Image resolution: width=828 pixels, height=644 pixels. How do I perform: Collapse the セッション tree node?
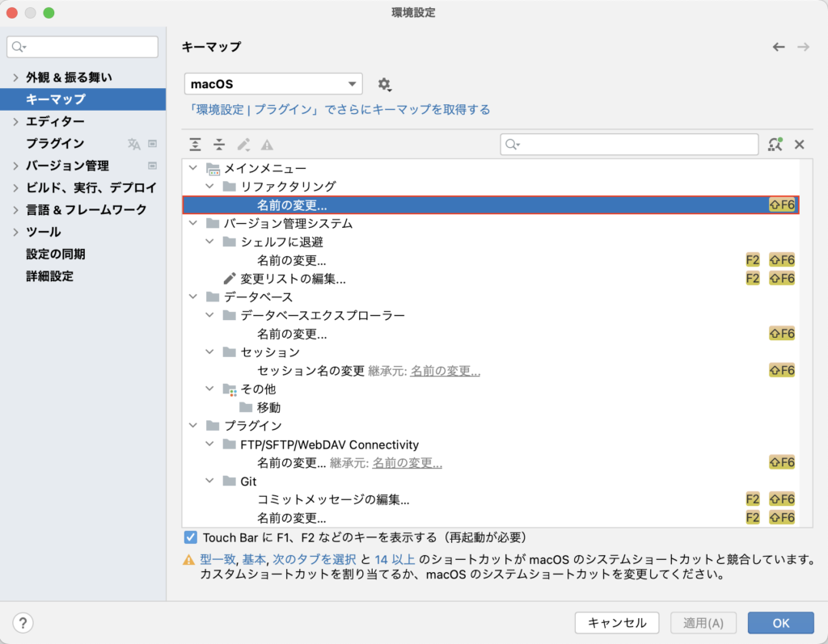click(x=209, y=352)
